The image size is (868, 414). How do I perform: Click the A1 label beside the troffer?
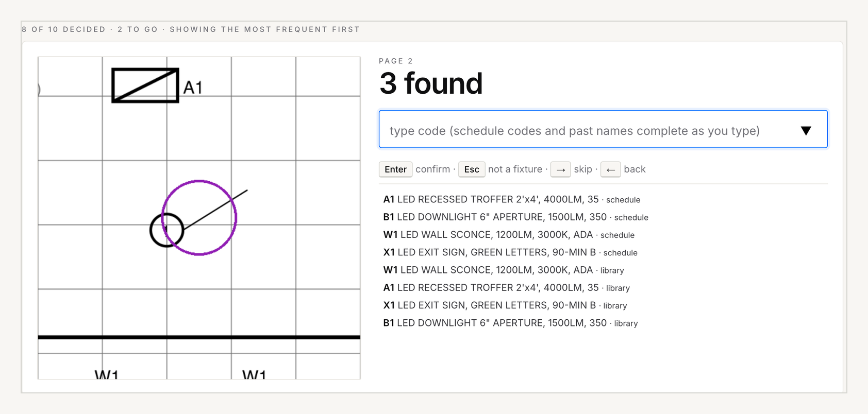click(193, 88)
